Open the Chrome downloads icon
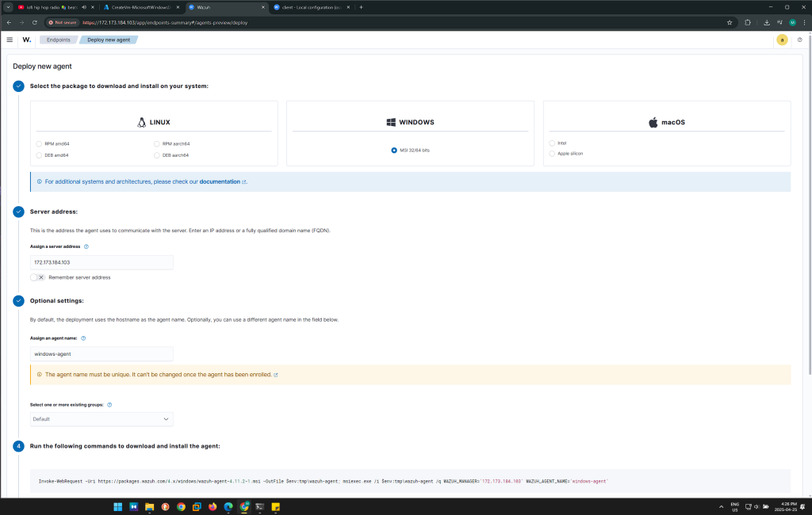The width and height of the screenshot is (812, 515). coord(767,23)
